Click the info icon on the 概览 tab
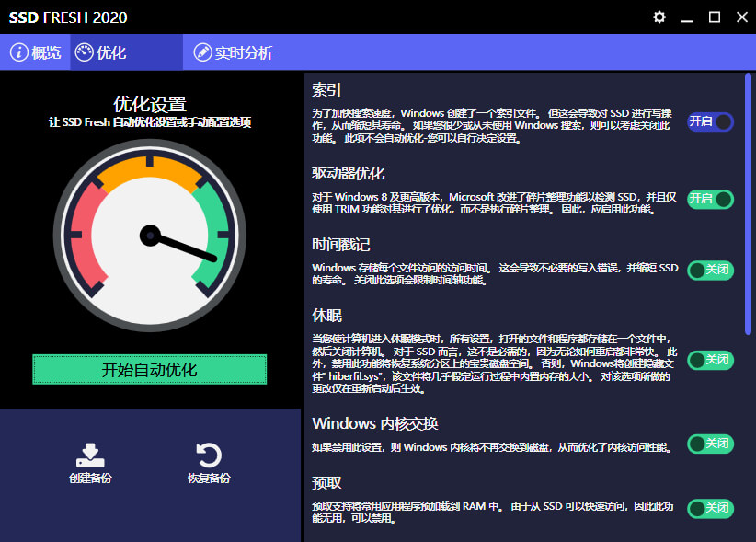Viewport: 756px width, 542px height. 21,52
